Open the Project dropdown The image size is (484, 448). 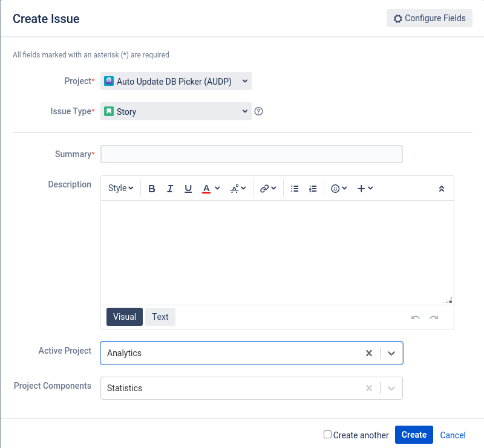[176, 81]
